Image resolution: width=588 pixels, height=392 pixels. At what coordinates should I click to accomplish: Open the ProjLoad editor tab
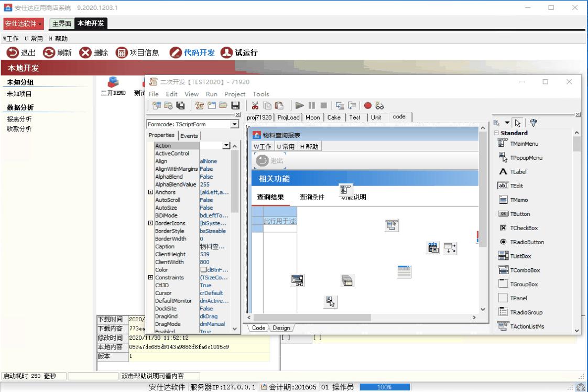[288, 117]
